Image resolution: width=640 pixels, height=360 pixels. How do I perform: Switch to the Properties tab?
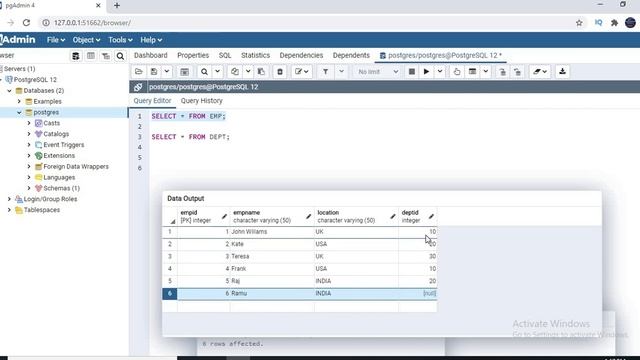point(193,56)
